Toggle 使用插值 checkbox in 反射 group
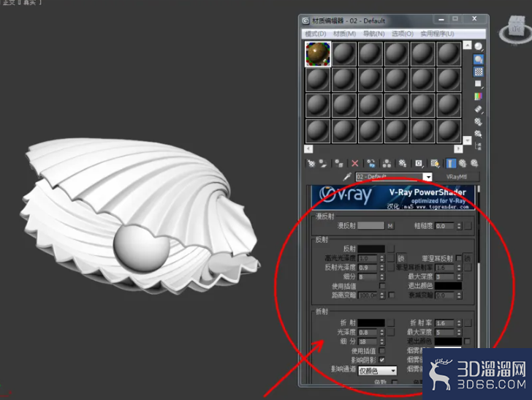 [382, 286]
